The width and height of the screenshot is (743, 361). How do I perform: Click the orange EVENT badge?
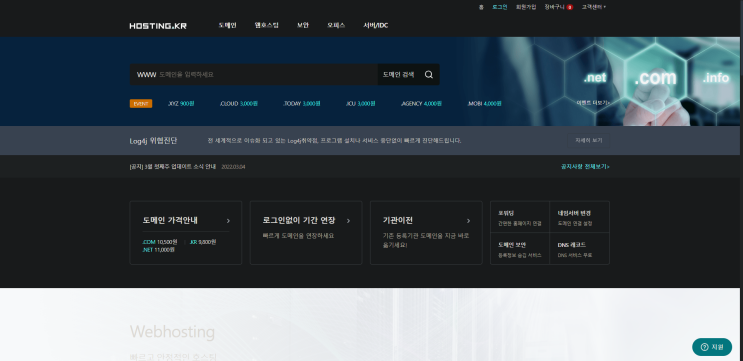(x=141, y=103)
